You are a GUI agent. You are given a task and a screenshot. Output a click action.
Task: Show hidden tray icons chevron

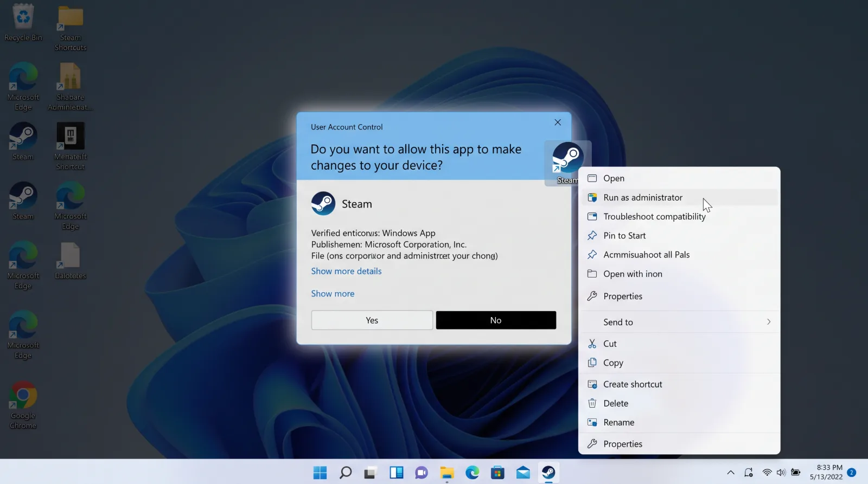click(x=731, y=473)
